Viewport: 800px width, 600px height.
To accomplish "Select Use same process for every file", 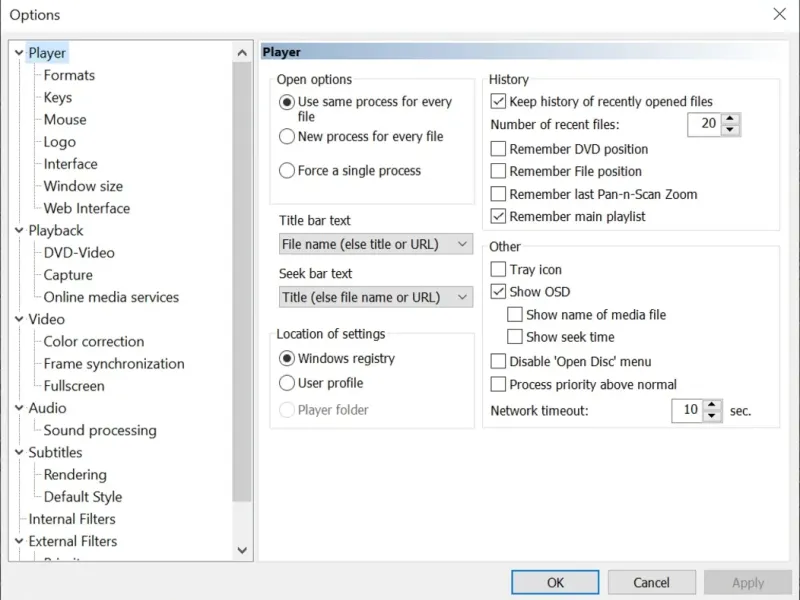I will coord(287,103).
